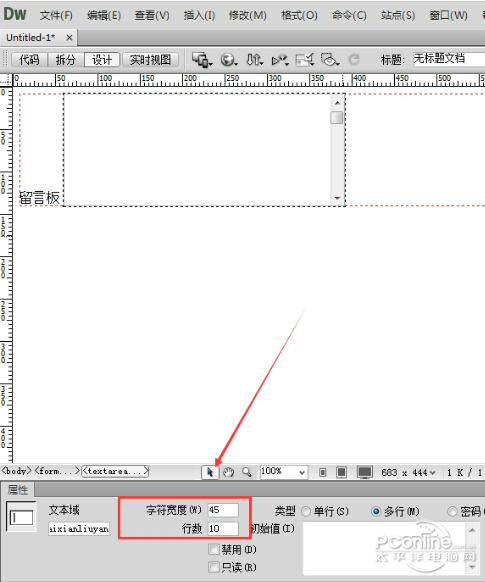Open the visual aids eye icon
This screenshot has width=485, height=582.
coord(330,59)
